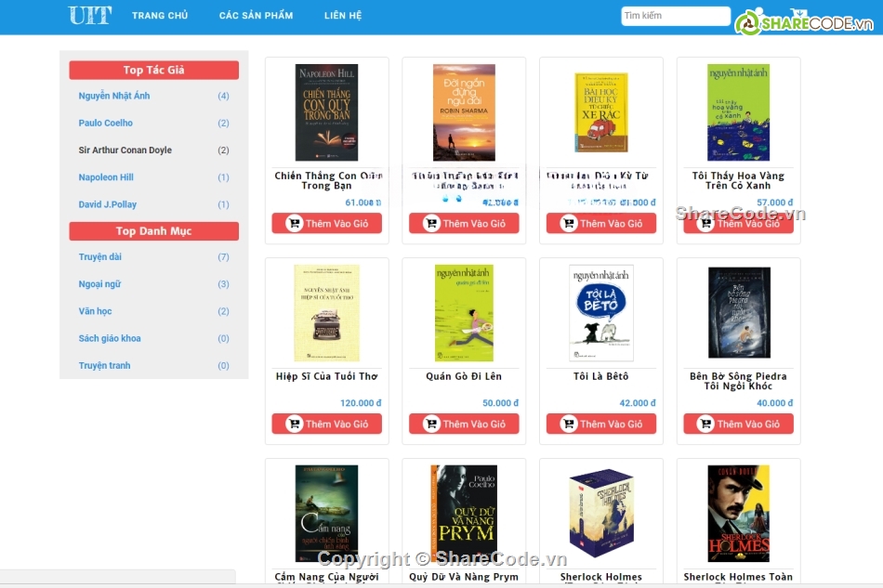The image size is (883, 588).
Task: Click the horizontal scrollbar at bottom left
Action: (118, 576)
